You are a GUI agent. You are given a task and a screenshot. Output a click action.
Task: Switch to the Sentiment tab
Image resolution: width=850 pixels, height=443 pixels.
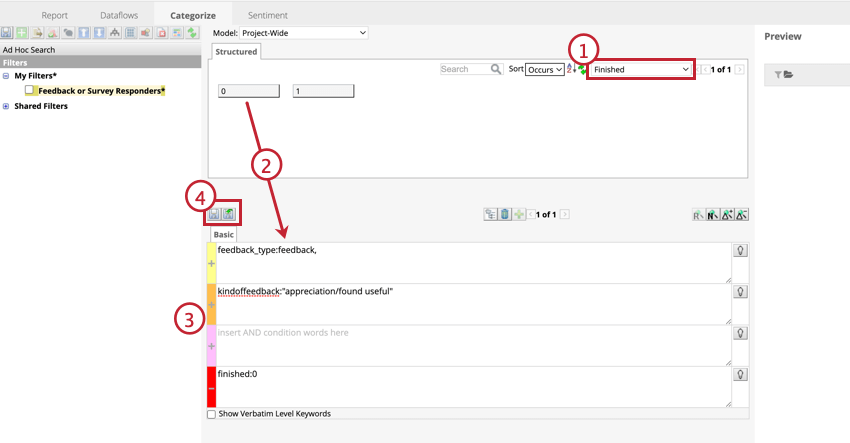[268, 15]
